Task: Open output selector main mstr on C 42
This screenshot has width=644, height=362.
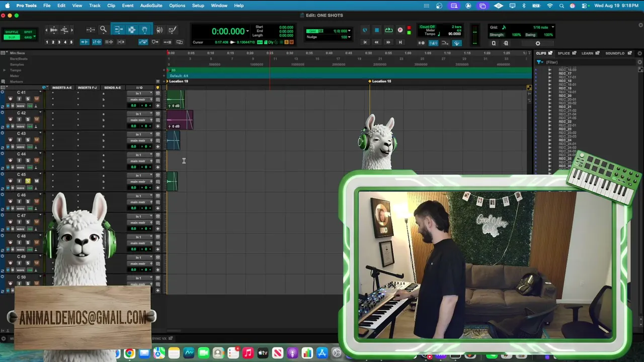Action: (x=139, y=120)
